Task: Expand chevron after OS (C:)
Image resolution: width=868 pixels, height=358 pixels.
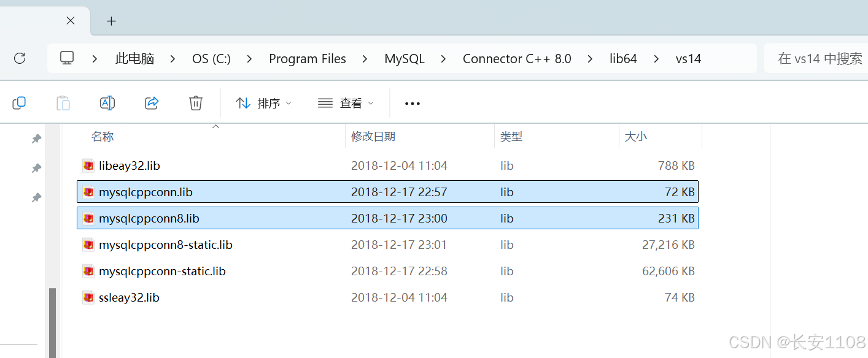Action: [249, 59]
